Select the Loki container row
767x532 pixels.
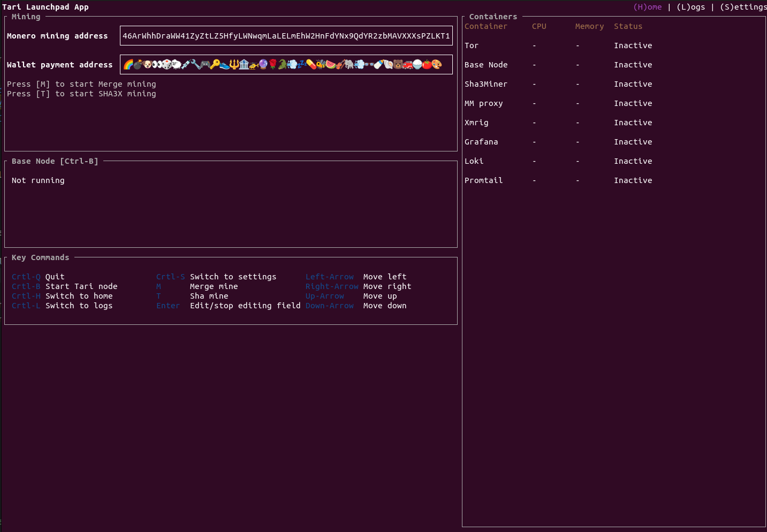pos(558,161)
